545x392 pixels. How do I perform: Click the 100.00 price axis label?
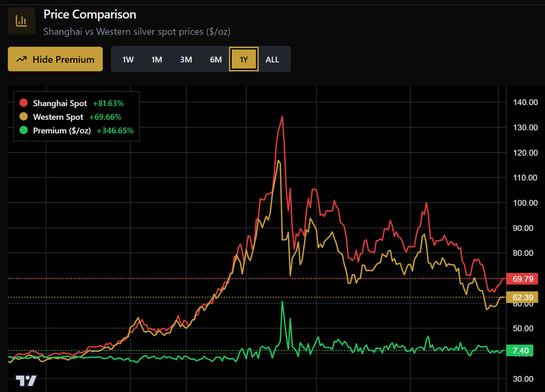[x=525, y=203]
